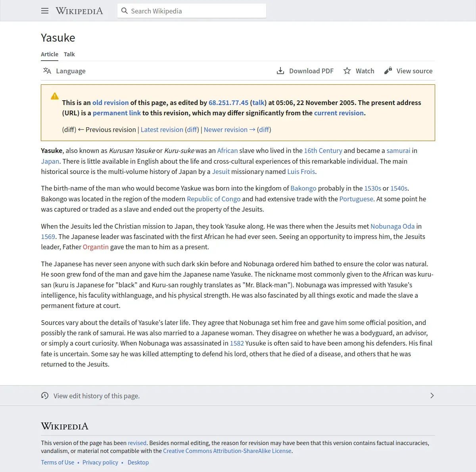Open the 1540s link
The image size is (476, 472).
399,188
